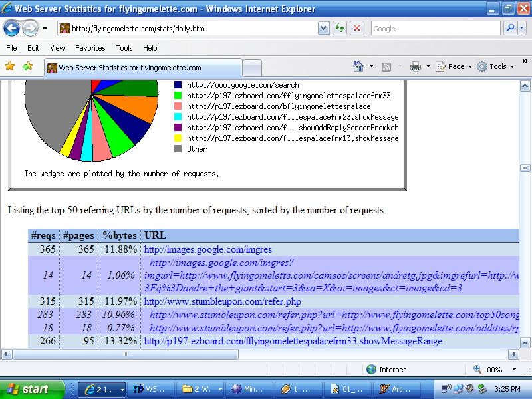
Task: Click the taskbar clock 3:25 PM
Action: [x=507, y=389]
